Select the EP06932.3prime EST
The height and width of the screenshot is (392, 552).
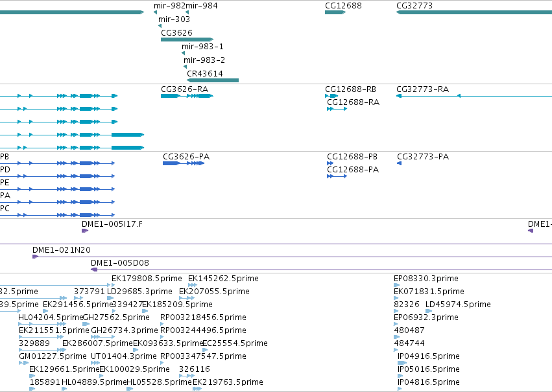[396, 324]
